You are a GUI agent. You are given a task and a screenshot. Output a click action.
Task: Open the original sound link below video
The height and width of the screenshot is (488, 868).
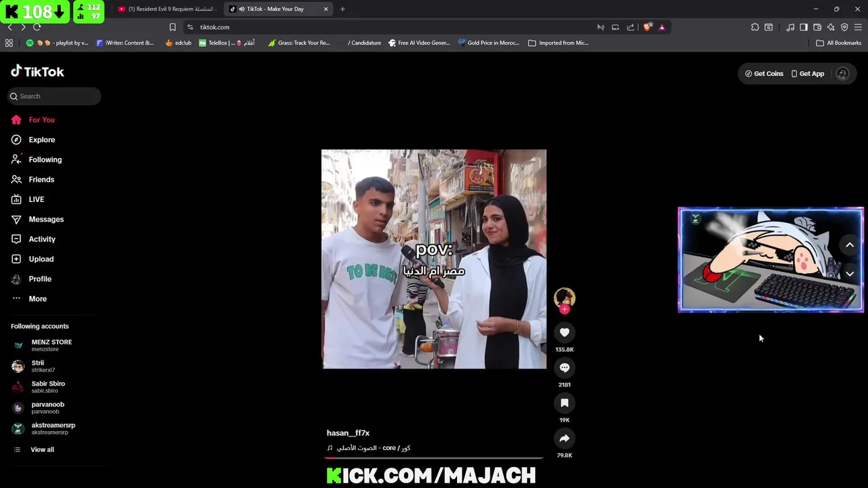click(369, 448)
